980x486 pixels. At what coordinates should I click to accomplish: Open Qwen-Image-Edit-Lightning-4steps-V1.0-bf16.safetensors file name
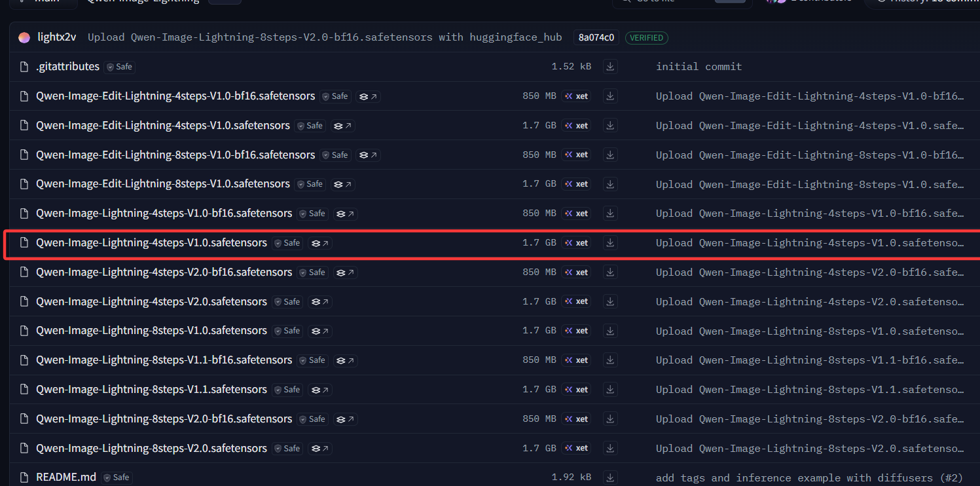(175, 96)
